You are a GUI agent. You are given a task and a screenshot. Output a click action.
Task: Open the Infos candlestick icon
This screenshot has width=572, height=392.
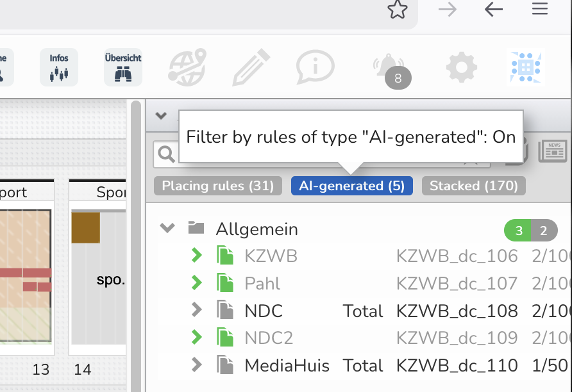pos(59,67)
